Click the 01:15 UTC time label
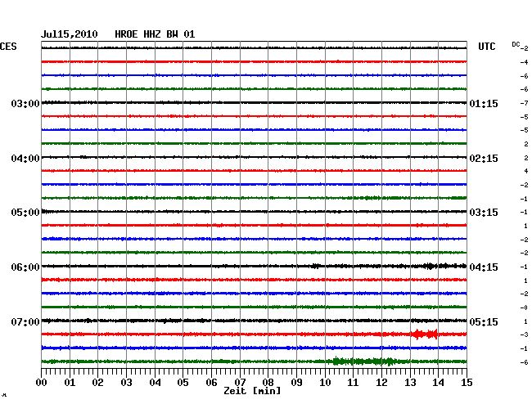Screen dimensions: 532x404 (x=484, y=103)
